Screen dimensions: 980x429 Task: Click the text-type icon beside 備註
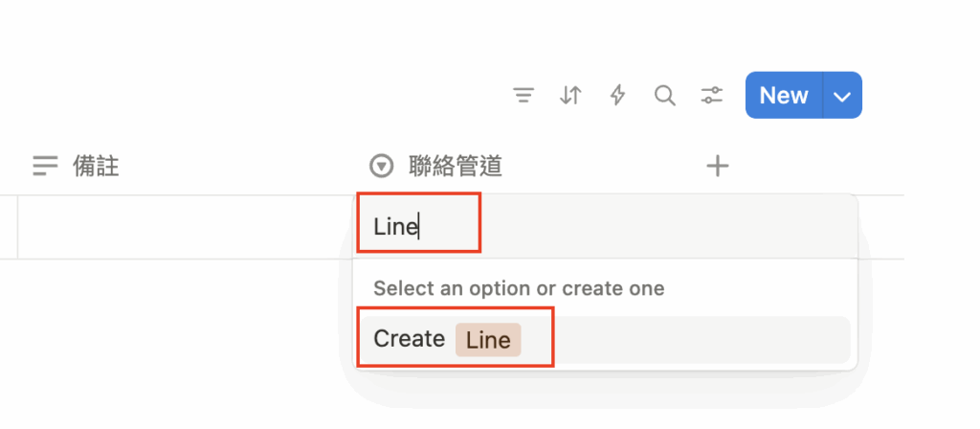coord(45,167)
